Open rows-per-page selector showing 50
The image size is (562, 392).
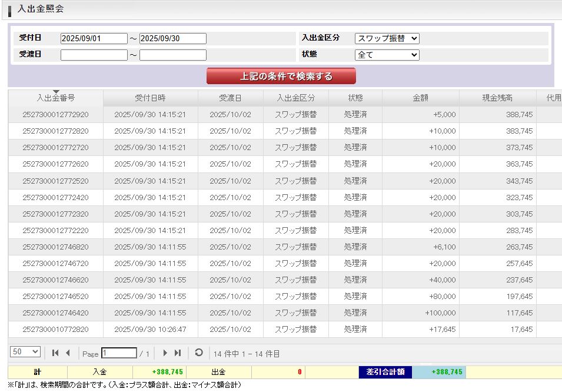25,352
